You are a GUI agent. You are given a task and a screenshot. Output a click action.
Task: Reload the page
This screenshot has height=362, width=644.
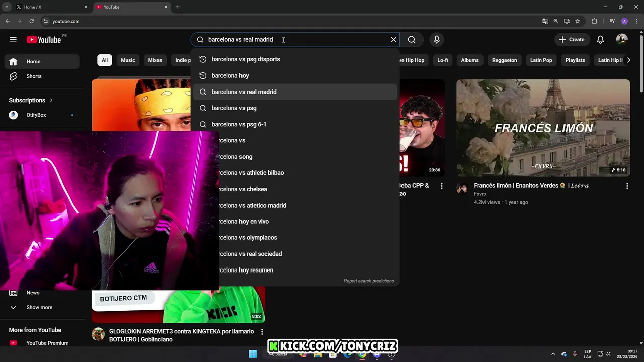(x=31, y=21)
